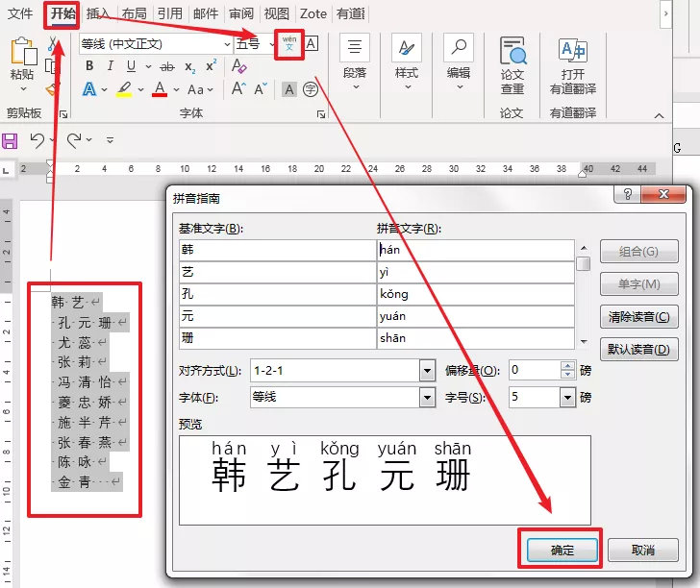Toggle Bold formatting
Screen dimensions: 700x588
coord(89,66)
